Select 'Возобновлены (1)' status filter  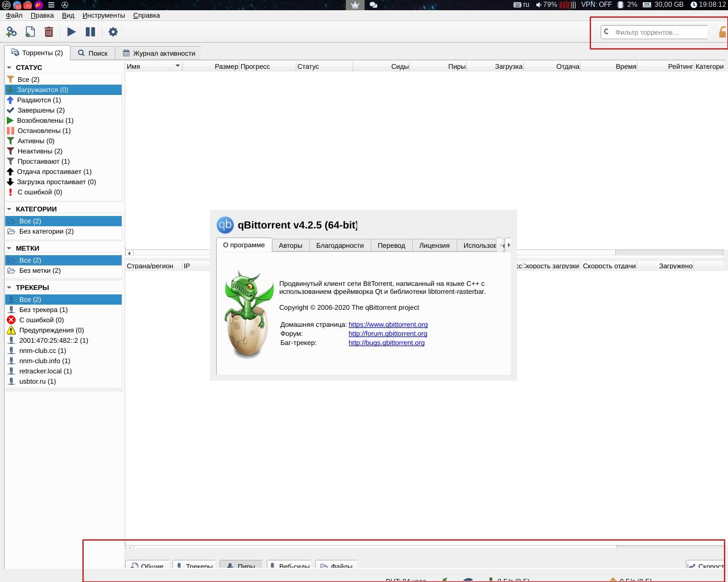click(63, 120)
